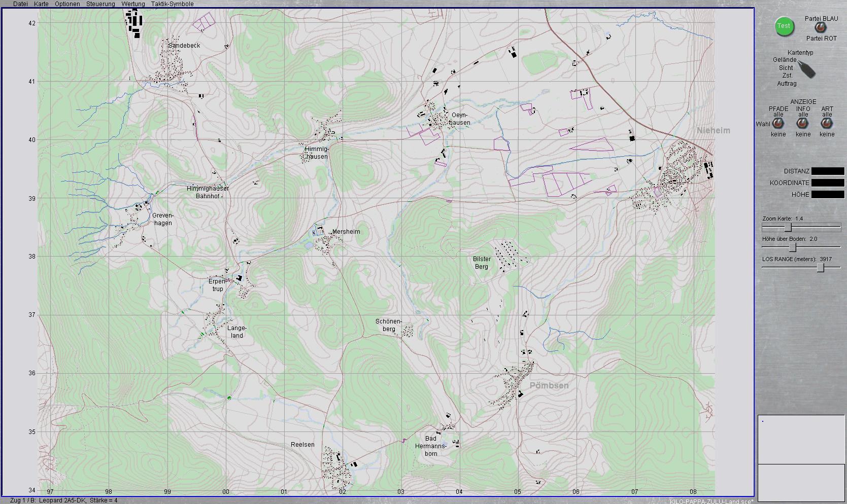Click the Zoom Karte slider handle
This screenshot has width=847, height=504.
pos(788,227)
